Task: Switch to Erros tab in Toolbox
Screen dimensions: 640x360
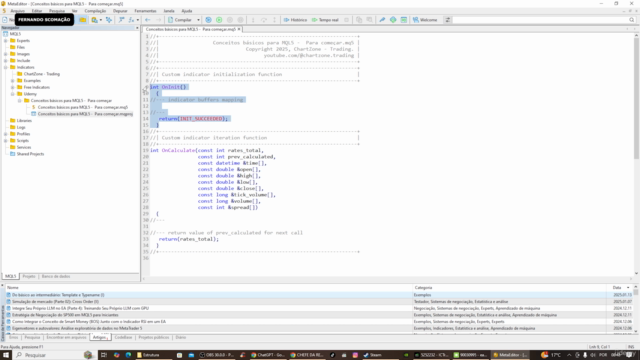Action: (13, 338)
